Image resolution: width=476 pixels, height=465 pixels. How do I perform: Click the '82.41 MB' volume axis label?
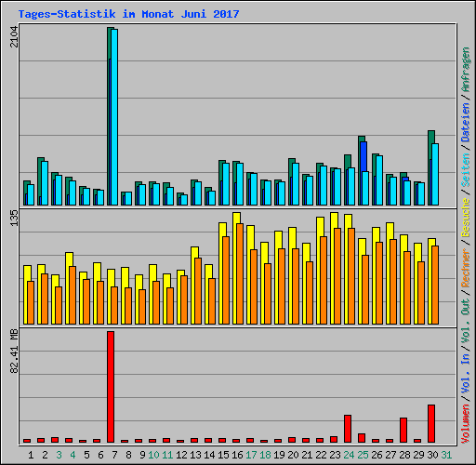(14, 352)
